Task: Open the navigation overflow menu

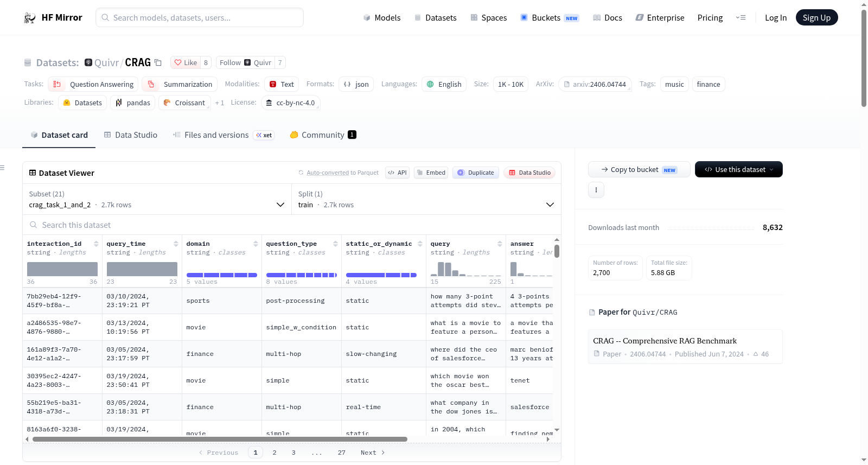Action: click(x=741, y=17)
